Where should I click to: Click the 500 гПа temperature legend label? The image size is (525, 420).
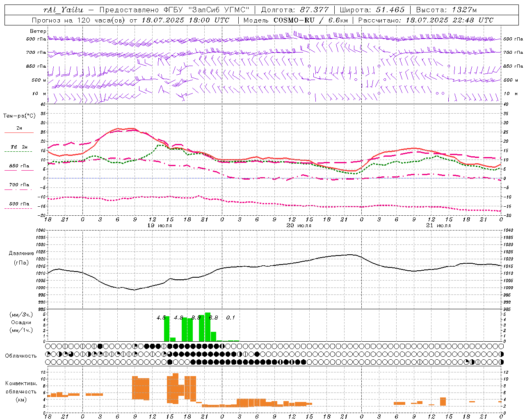tap(19, 203)
